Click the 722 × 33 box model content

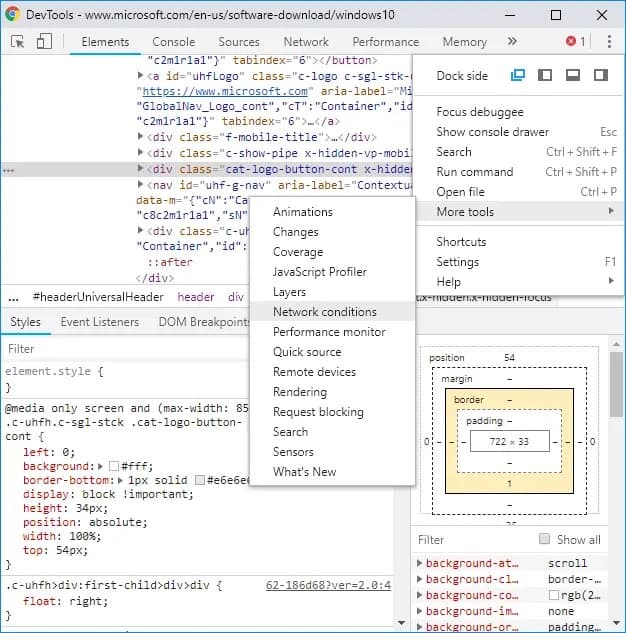pyautogui.click(x=509, y=441)
